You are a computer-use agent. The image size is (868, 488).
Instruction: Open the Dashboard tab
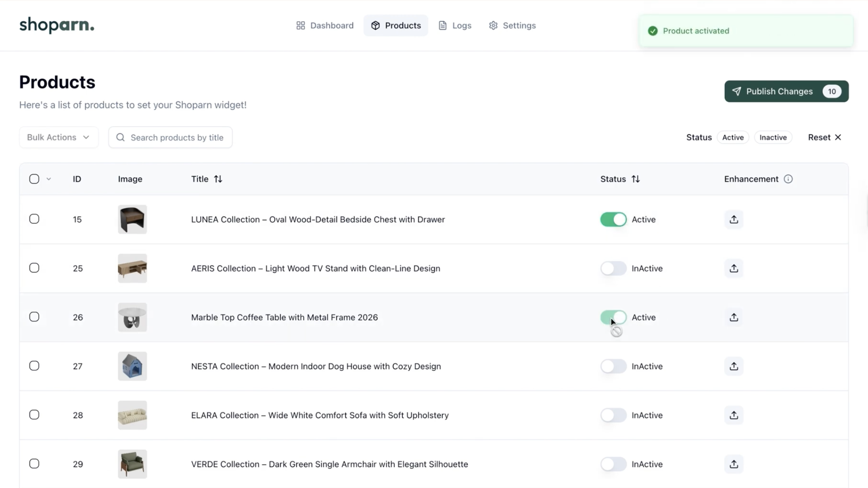(325, 25)
